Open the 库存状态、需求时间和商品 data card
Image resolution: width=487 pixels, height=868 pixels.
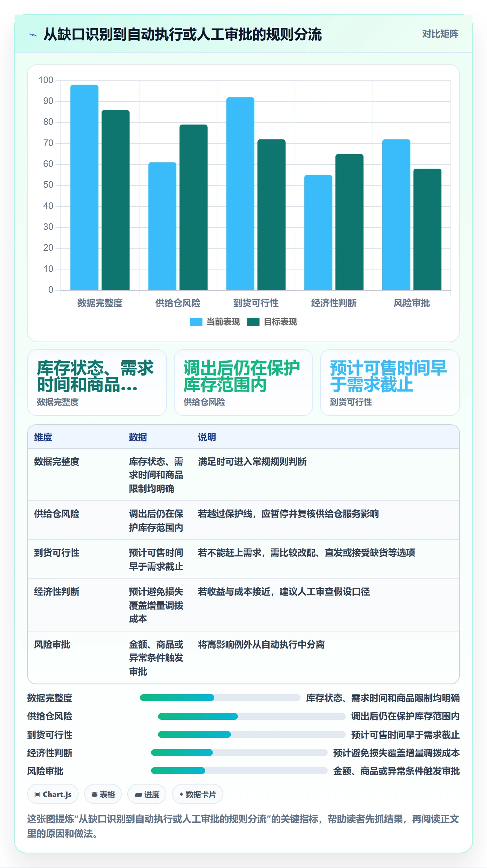pos(97,383)
